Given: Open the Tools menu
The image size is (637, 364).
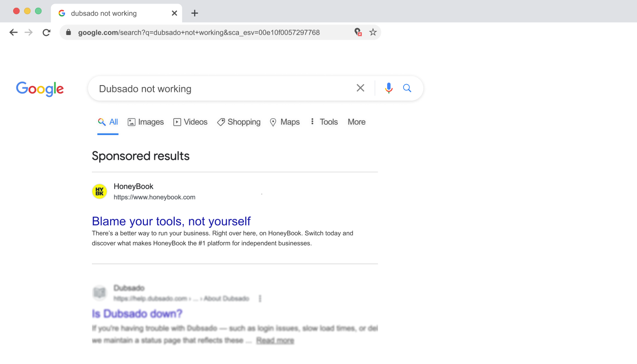Looking at the screenshot, I should [324, 122].
